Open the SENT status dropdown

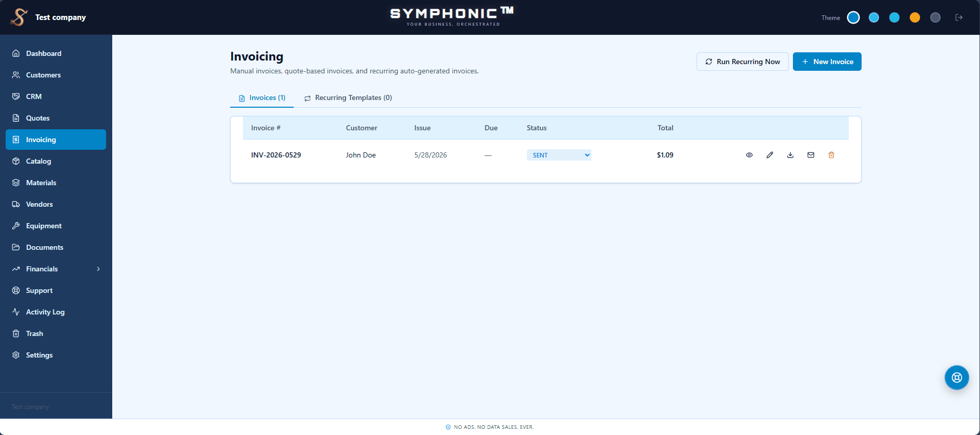(559, 155)
